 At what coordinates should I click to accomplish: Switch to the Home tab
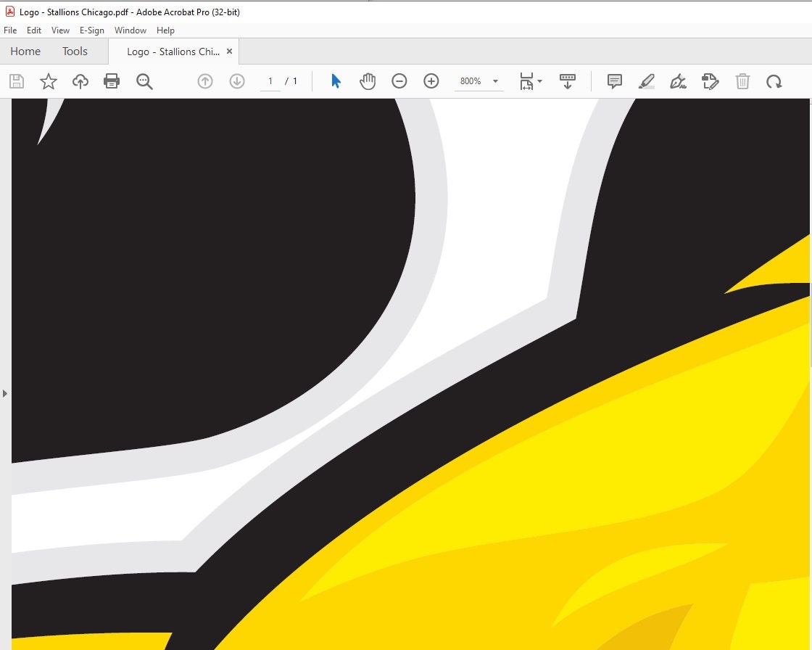pyautogui.click(x=25, y=52)
